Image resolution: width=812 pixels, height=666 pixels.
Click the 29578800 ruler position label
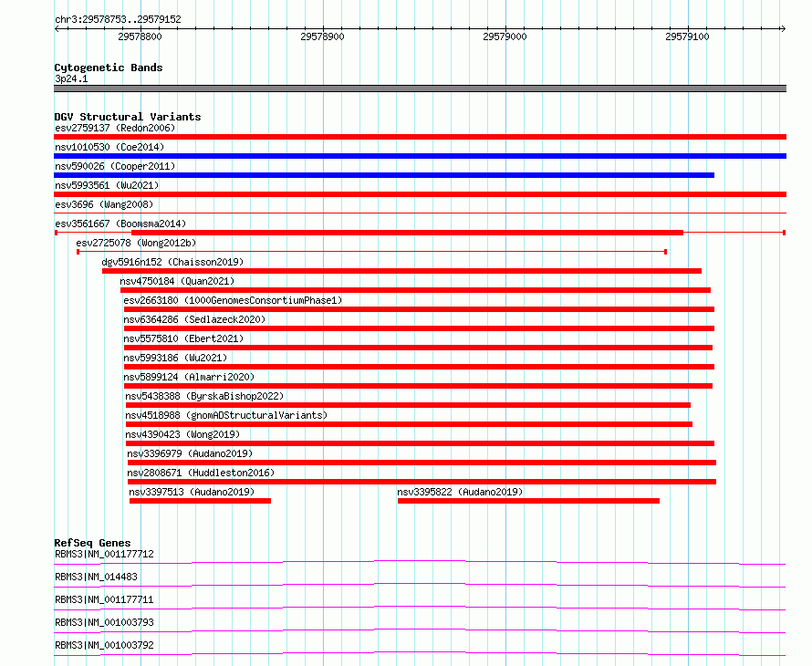[140, 36]
